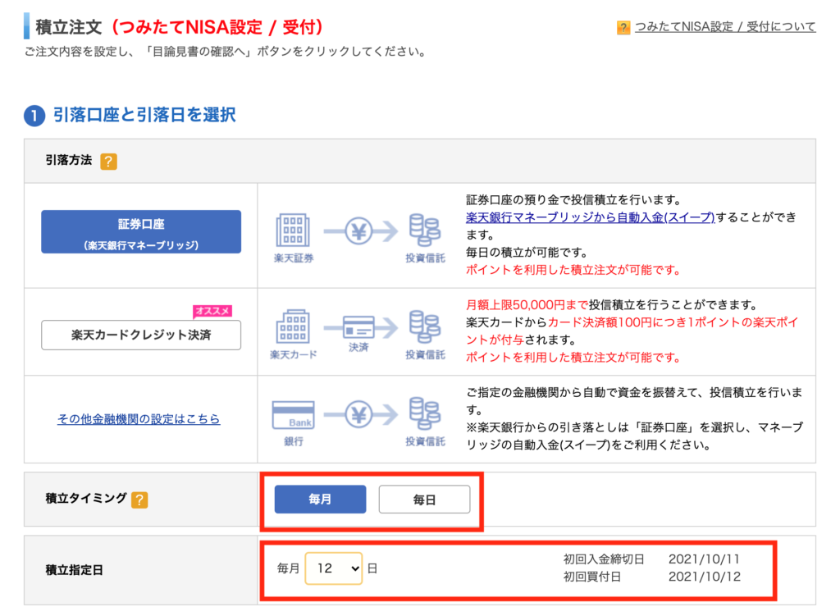Open help icon beside つみたてNISA設定 / 受付について
Viewport: 840px width, 616px height.
pos(623,27)
